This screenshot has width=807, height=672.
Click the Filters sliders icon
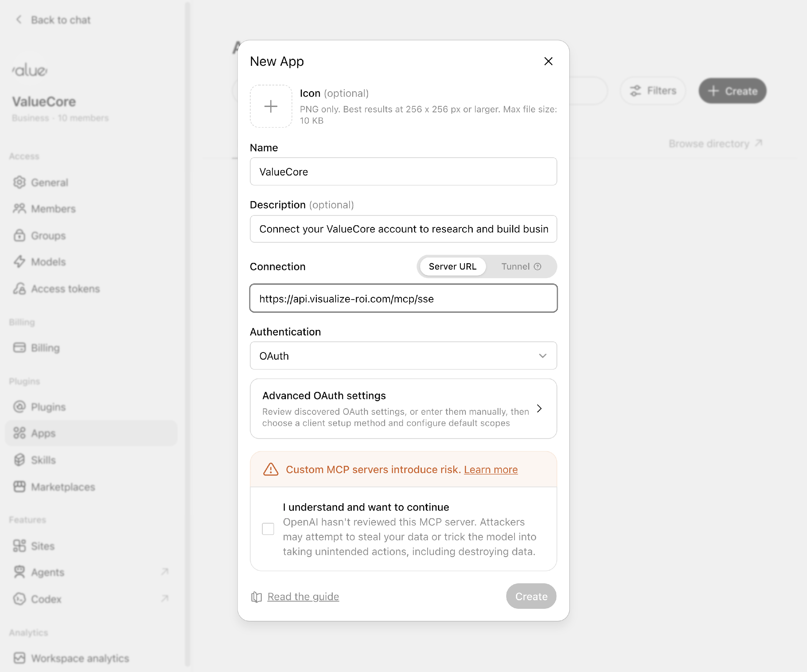pyautogui.click(x=636, y=91)
